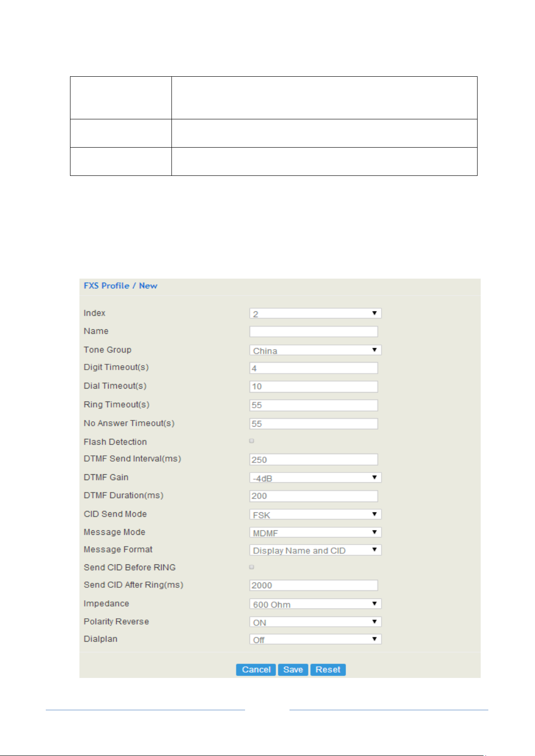Select the Dial Timeout input box
The width and height of the screenshot is (535, 756).
(x=314, y=386)
